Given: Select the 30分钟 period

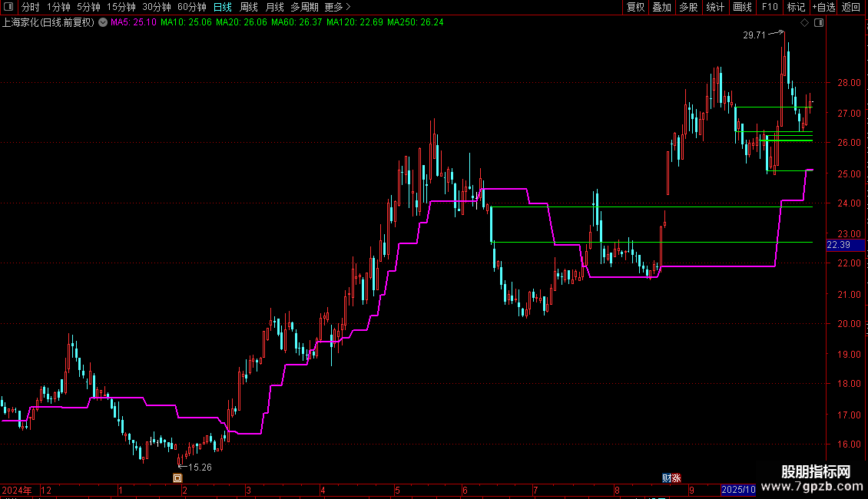Looking at the screenshot, I should coord(157,7).
